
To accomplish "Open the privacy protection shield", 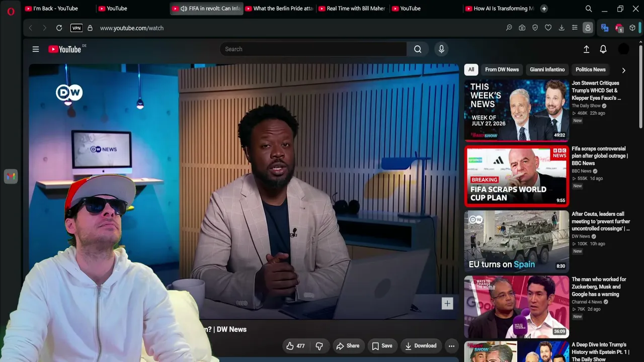I will [x=535, y=28].
